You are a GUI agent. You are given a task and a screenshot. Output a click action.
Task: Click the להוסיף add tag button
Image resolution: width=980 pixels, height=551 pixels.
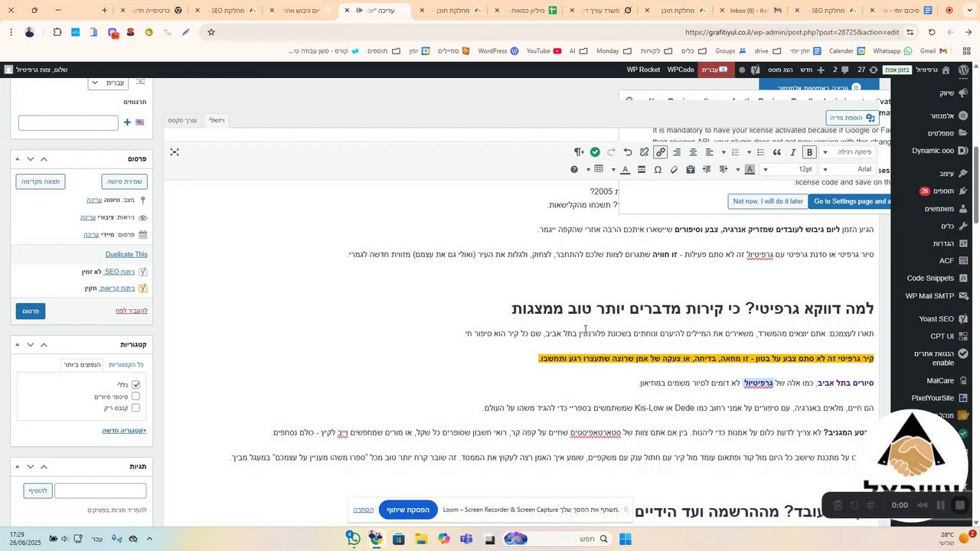coord(38,491)
